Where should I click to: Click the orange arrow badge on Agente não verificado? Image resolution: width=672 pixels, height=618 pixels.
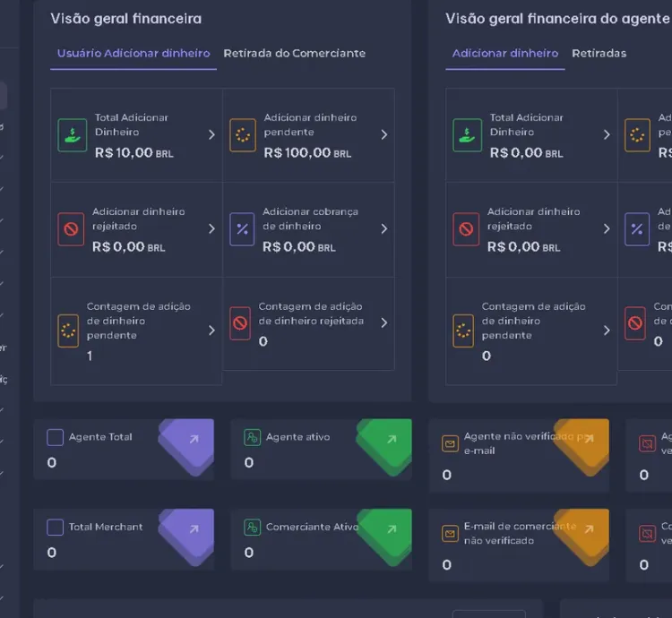click(x=588, y=439)
